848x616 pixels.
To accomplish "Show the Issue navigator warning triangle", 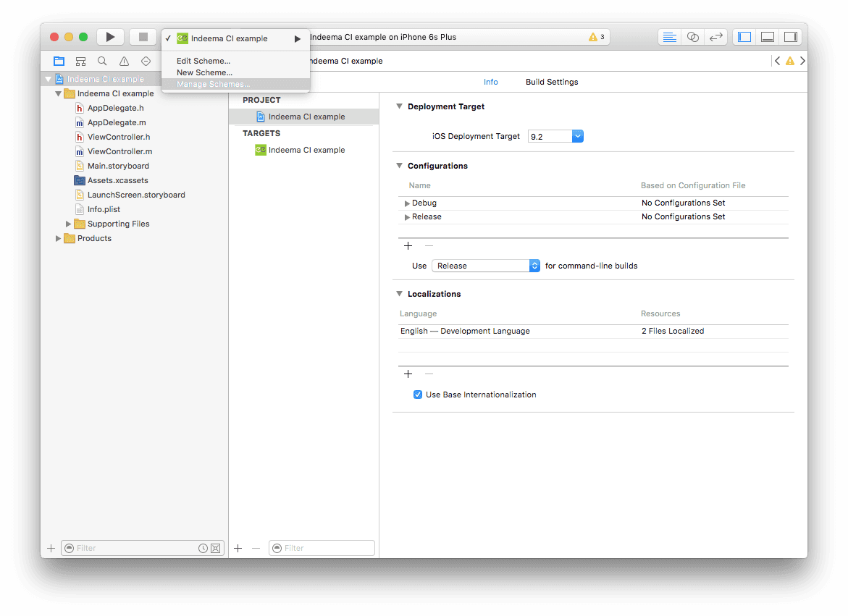I will (x=124, y=61).
